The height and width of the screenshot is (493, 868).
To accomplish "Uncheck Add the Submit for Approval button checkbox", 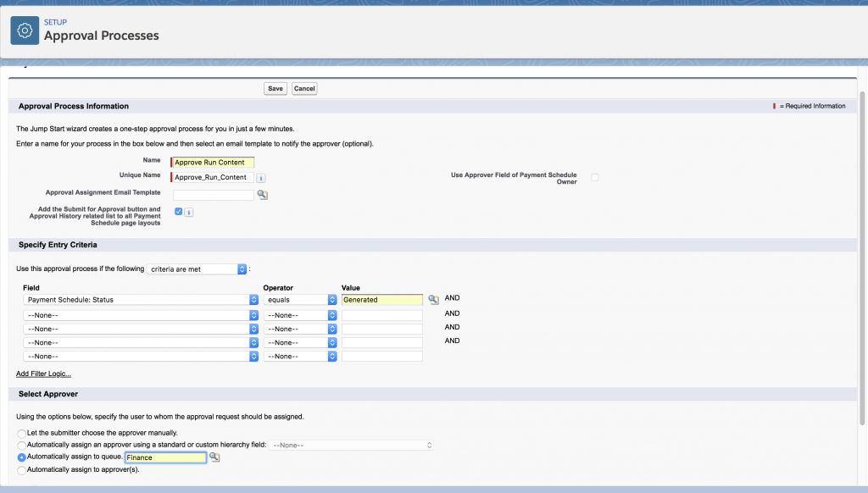I will (x=178, y=211).
